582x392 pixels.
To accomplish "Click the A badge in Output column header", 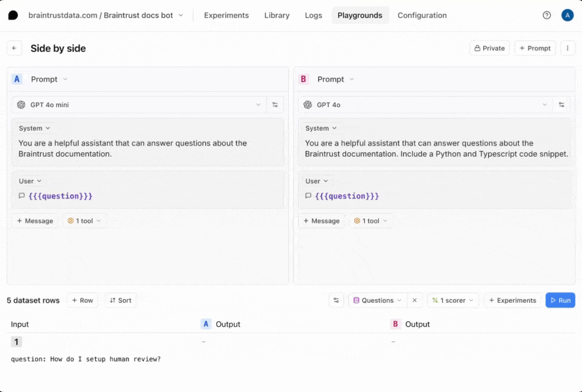I will (x=205, y=324).
